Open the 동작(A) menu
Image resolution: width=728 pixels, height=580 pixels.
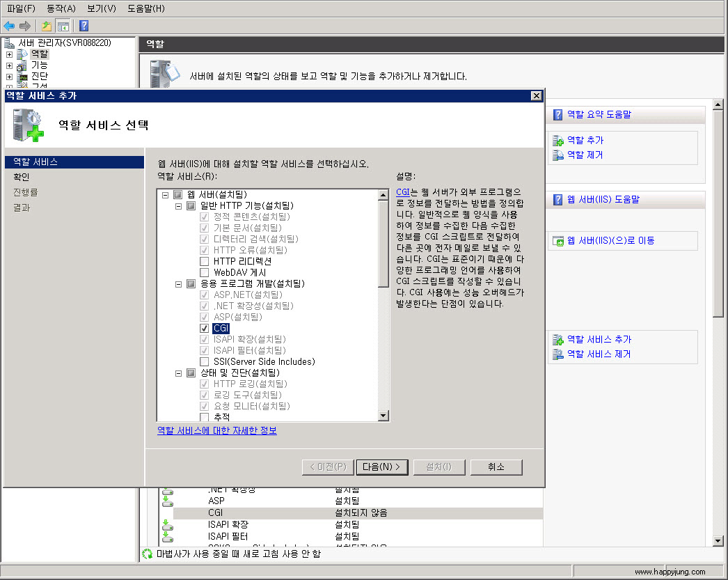pos(61,8)
